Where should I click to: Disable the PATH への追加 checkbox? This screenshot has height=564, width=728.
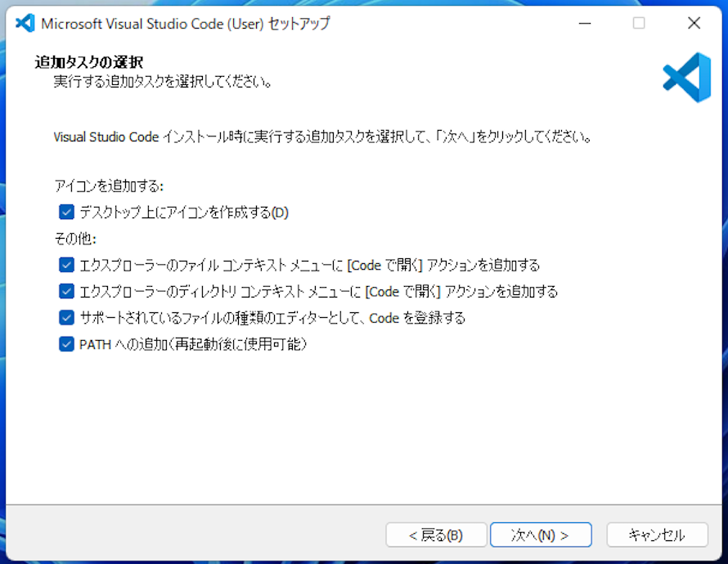coord(66,344)
